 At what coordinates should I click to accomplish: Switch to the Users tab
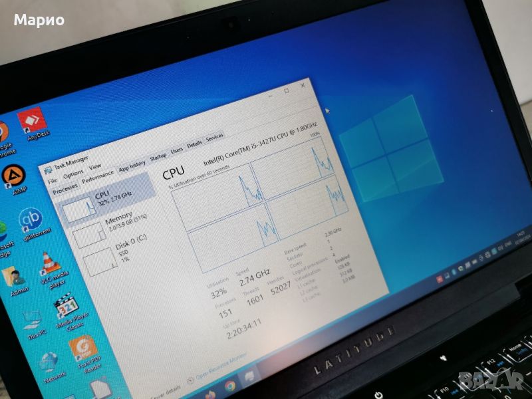[177, 151]
